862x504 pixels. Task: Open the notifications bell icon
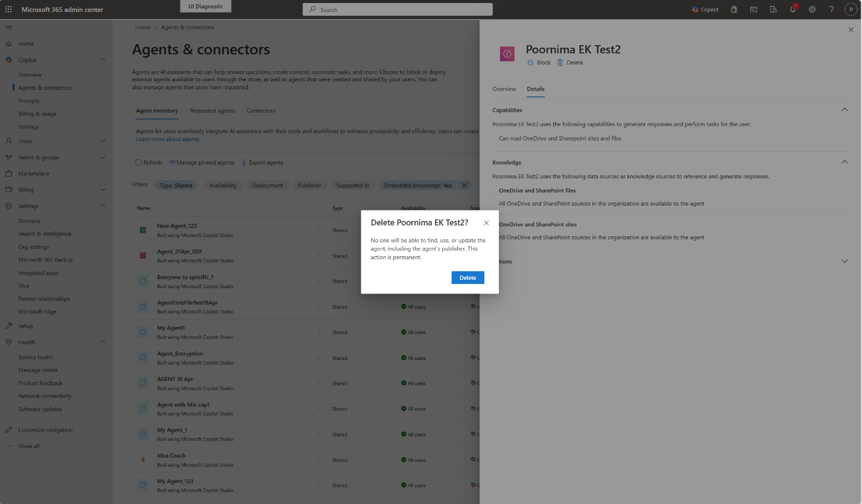(x=793, y=10)
